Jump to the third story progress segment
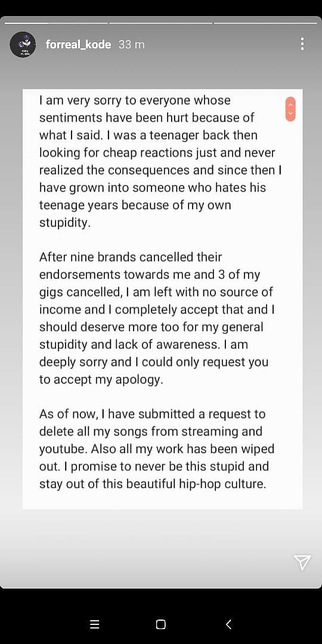 coord(266,23)
